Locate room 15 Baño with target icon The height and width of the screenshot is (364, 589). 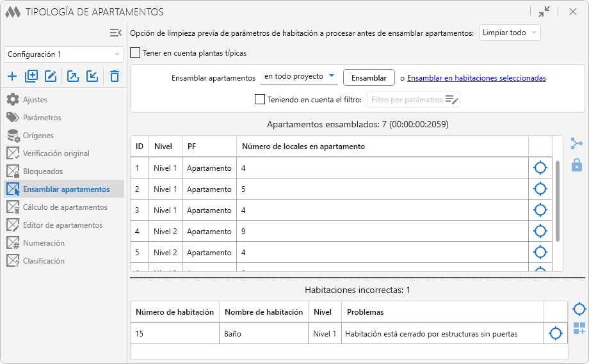(x=556, y=333)
